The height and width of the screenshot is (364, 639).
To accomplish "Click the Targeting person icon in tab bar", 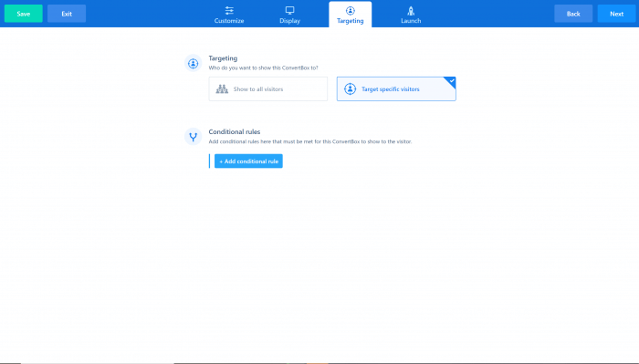I will click(350, 11).
